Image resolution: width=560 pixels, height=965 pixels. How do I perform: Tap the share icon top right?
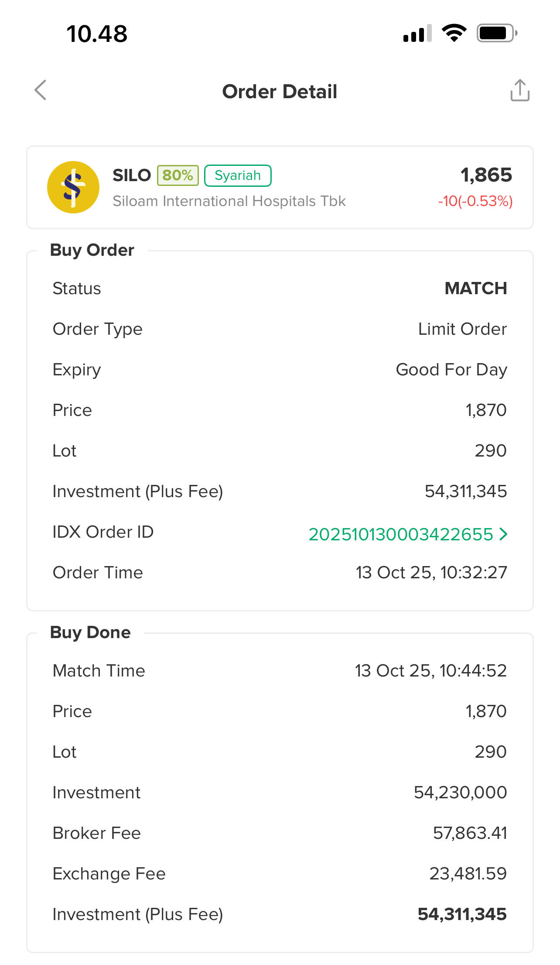point(520,90)
